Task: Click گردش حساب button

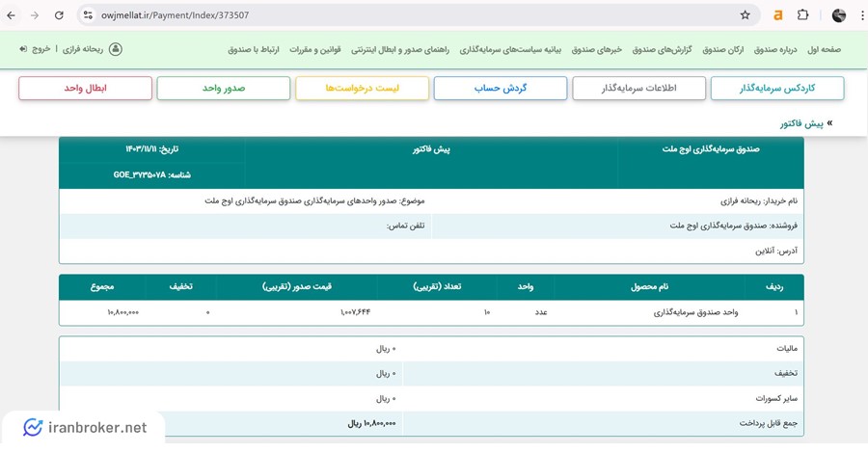Action: [x=501, y=89]
